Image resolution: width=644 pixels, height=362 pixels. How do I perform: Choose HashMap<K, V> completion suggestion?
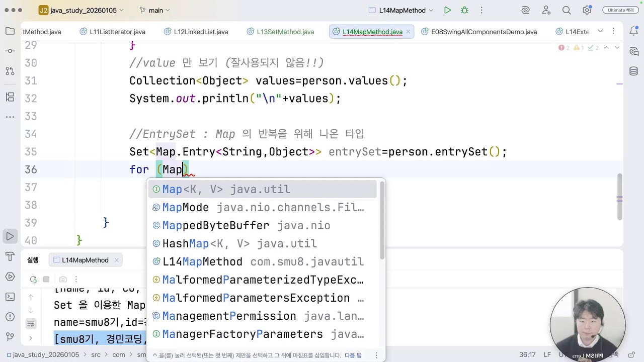click(x=262, y=243)
